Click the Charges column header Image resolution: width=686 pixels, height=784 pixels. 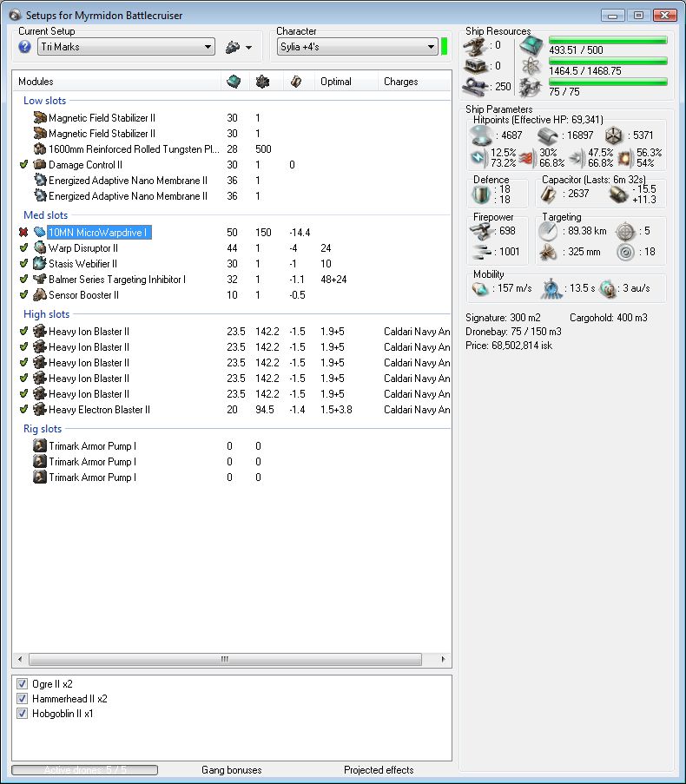[x=400, y=82]
